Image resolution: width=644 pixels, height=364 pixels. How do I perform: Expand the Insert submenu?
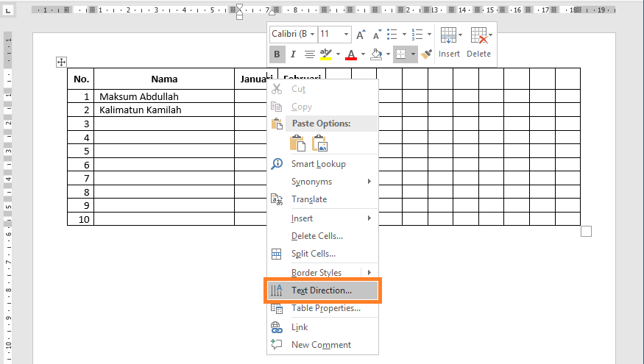pyautogui.click(x=322, y=218)
